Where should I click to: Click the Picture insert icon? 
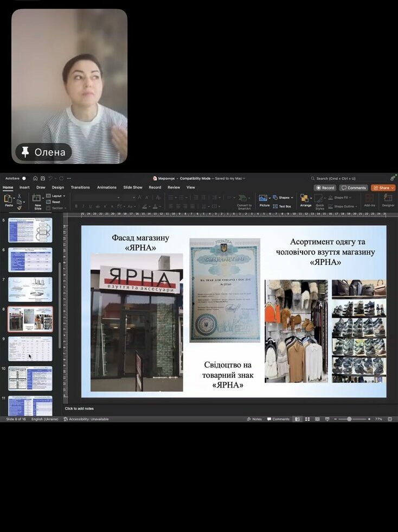264,199
